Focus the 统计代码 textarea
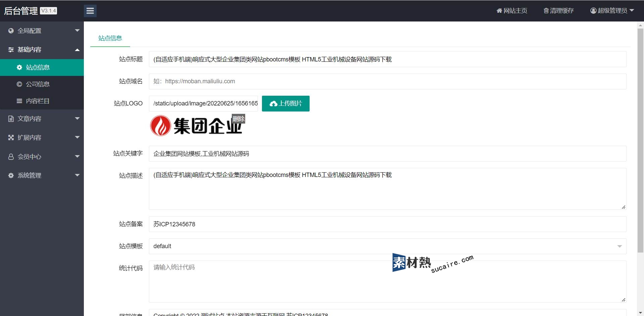Screen dimensions: 644x316 (387, 281)
